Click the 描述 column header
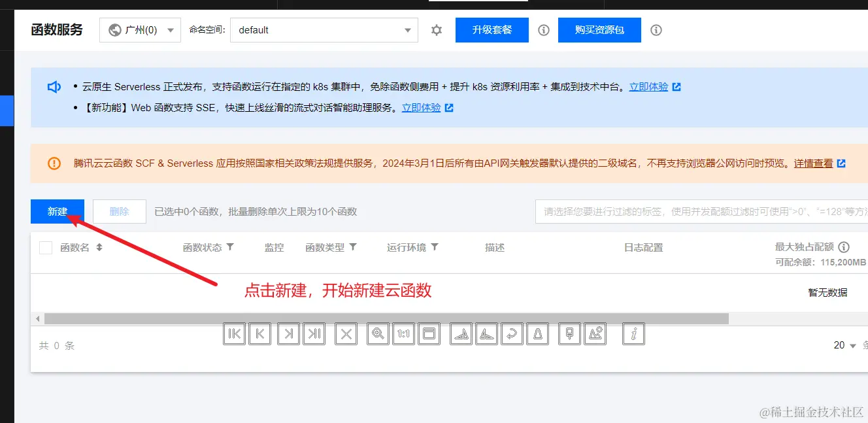Viewport: 868px width, 423px height. click(495, 247)
